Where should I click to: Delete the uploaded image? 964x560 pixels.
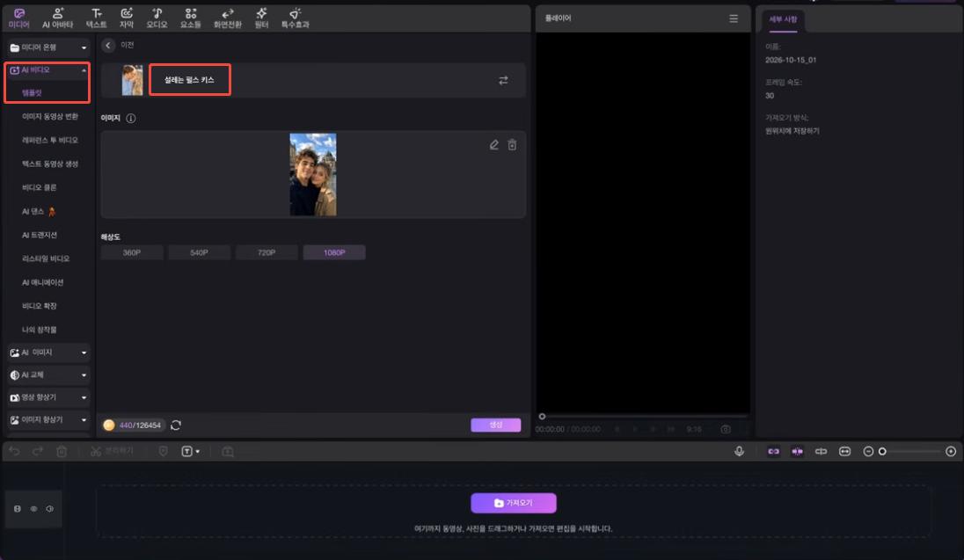(x=512, y=145)
